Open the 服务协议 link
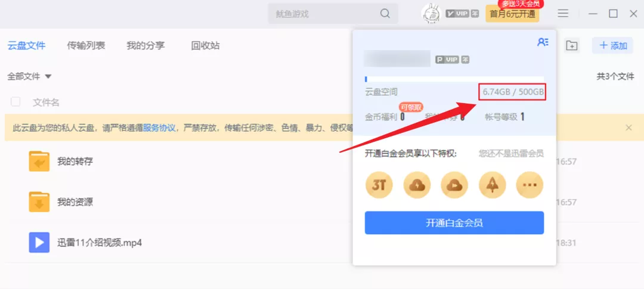This screenshot has height=289, width=644. click(x=159, y=128)
